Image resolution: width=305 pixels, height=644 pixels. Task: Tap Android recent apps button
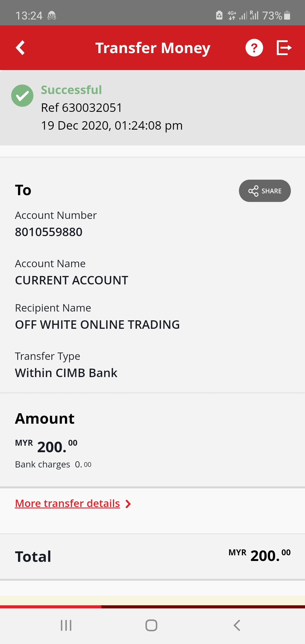[x=66, y=625]
